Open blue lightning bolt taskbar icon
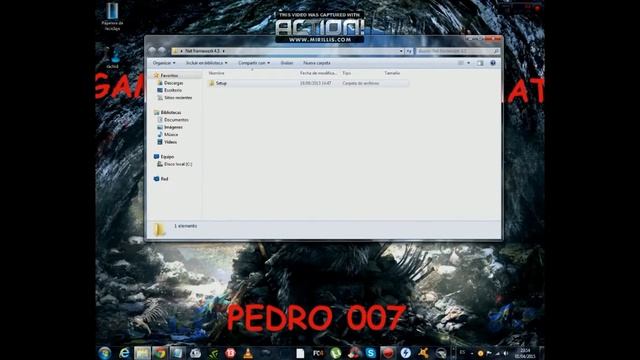Image resolution: width=640 pixels, height=360 pixels. [x=405, y=353]
